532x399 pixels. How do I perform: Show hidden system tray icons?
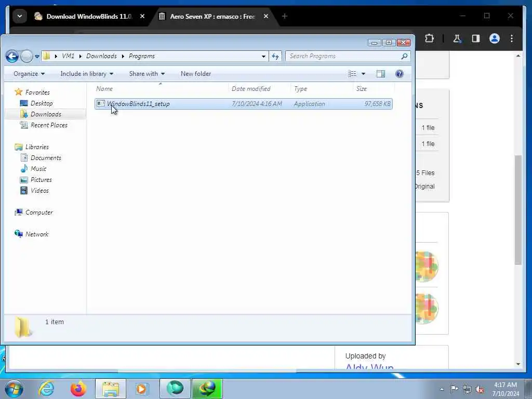pyautogui.click(x=442, y=389)
